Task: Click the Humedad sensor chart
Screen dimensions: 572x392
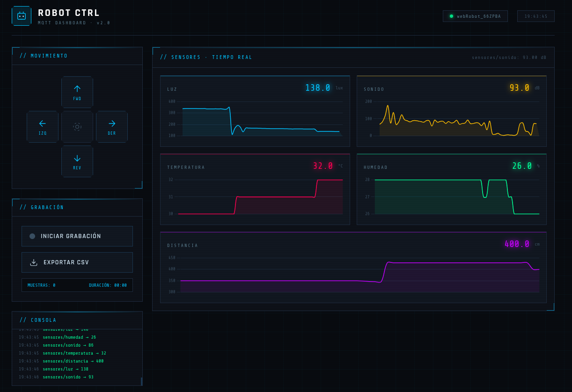Action: pyautogui.click(x=452, y=196)
